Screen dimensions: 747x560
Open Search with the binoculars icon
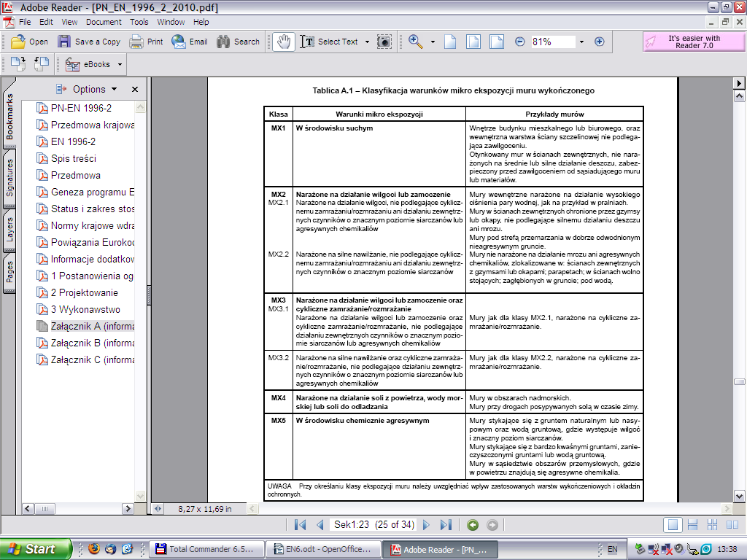238,42
